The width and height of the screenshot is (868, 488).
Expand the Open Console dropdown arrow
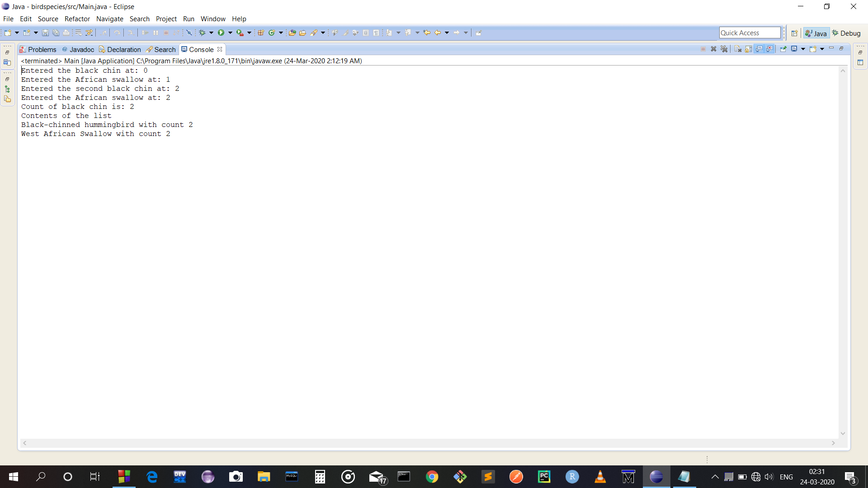(822, 49)
